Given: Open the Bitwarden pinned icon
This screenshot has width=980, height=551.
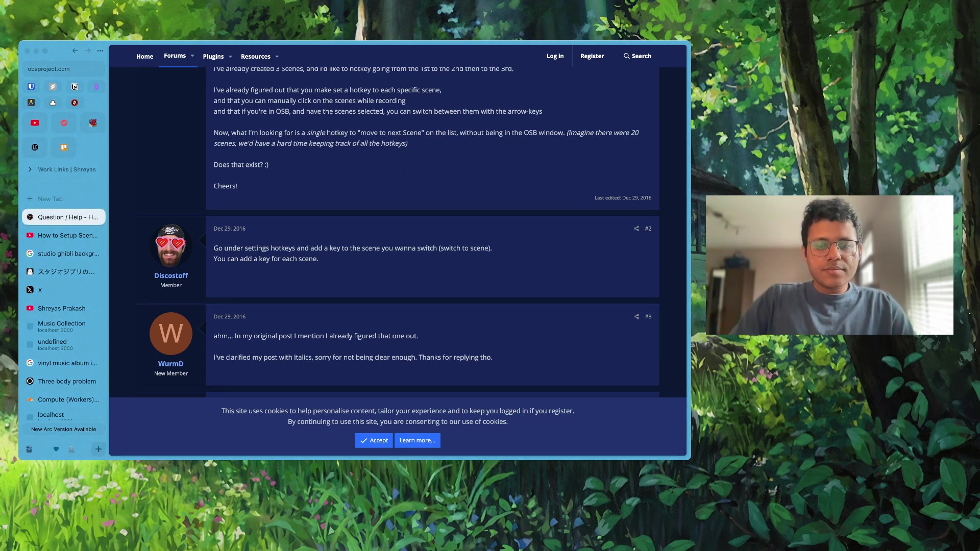Looking at the screenshot, I should [x=31, y=87].
